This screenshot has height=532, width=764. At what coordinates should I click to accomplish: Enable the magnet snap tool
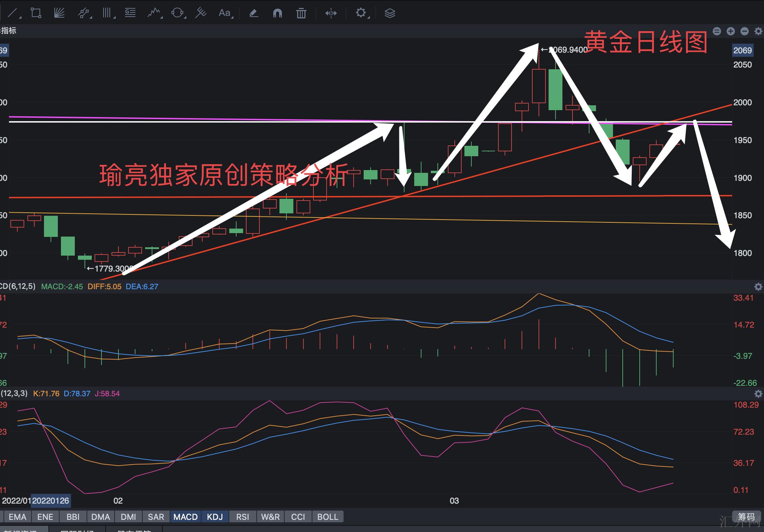click(x=277, y=13)
